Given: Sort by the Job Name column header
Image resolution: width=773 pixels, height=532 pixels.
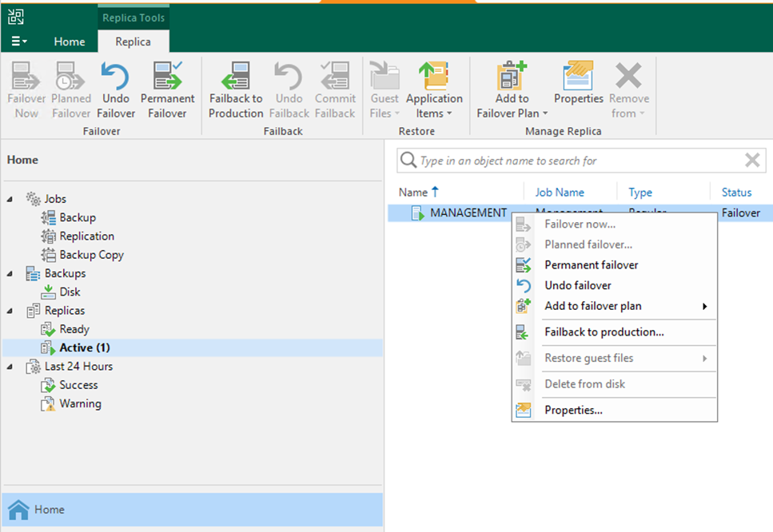Looking at the screenshot, I should [x=560, y=193].
